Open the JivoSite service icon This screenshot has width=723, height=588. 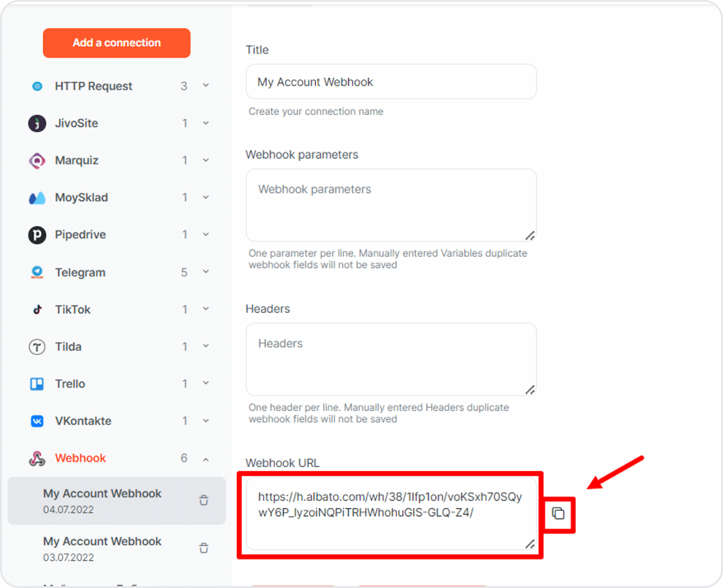click(37, 124)
